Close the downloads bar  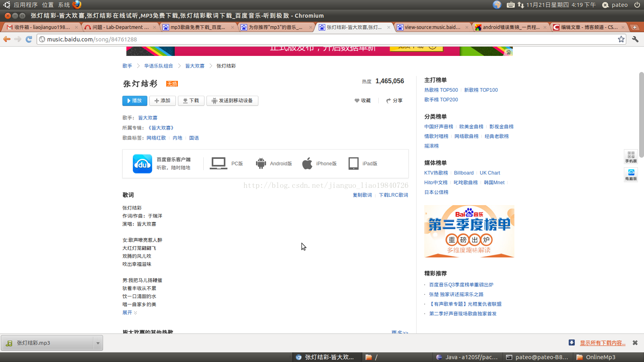(x=635, y=343)
